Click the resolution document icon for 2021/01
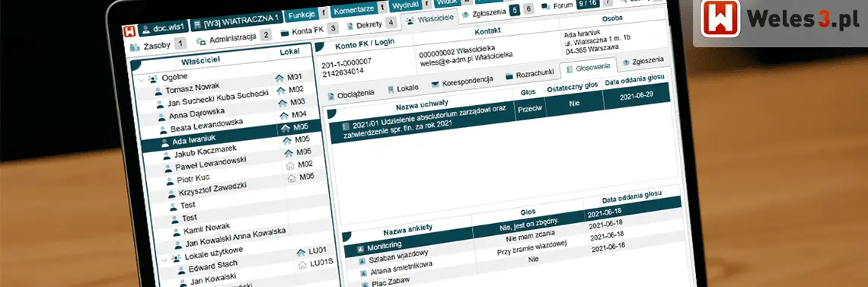868x287 pixels. 346,126
